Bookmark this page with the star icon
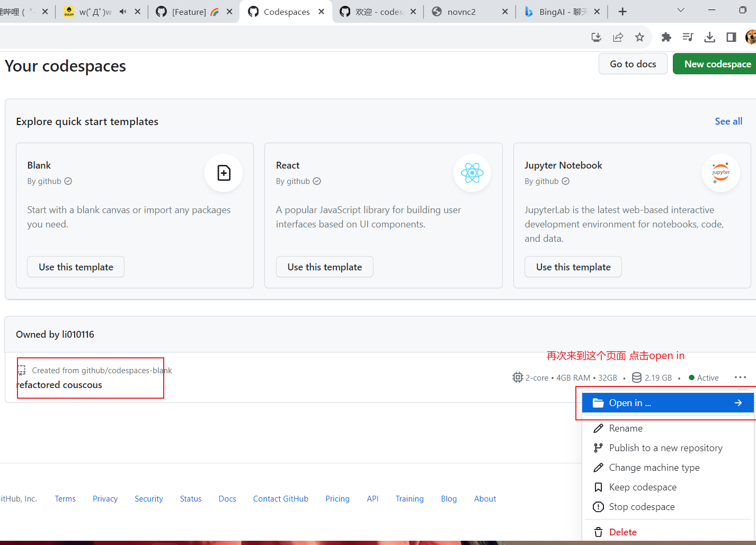 pyautogui.click(x=639, y=37)
